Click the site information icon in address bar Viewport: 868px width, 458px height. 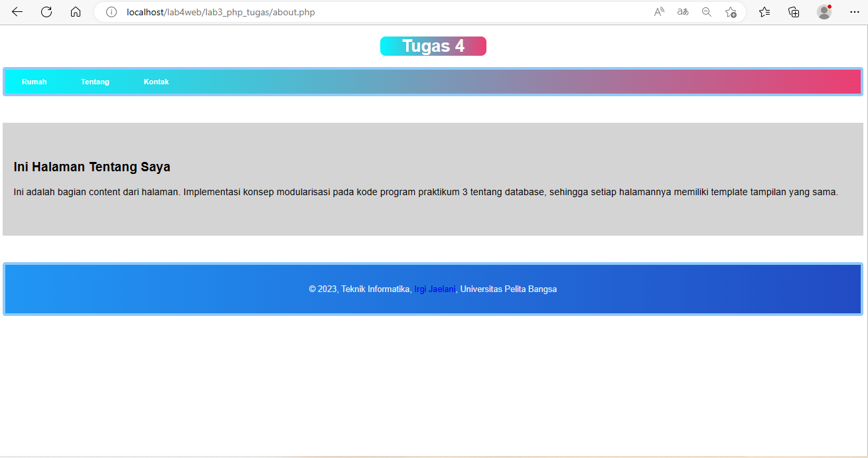[x=110, y=12]
